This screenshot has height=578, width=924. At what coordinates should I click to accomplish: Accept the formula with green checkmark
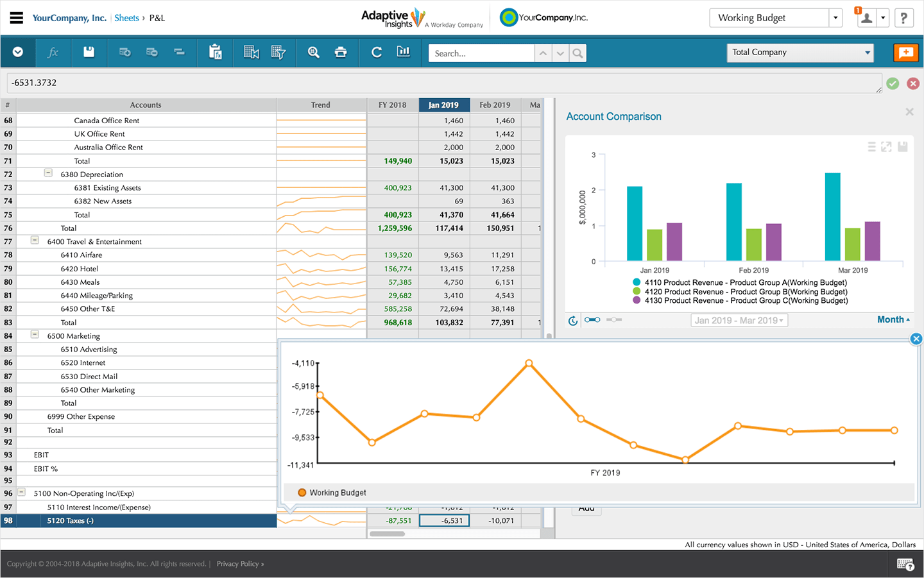(893, 83)
